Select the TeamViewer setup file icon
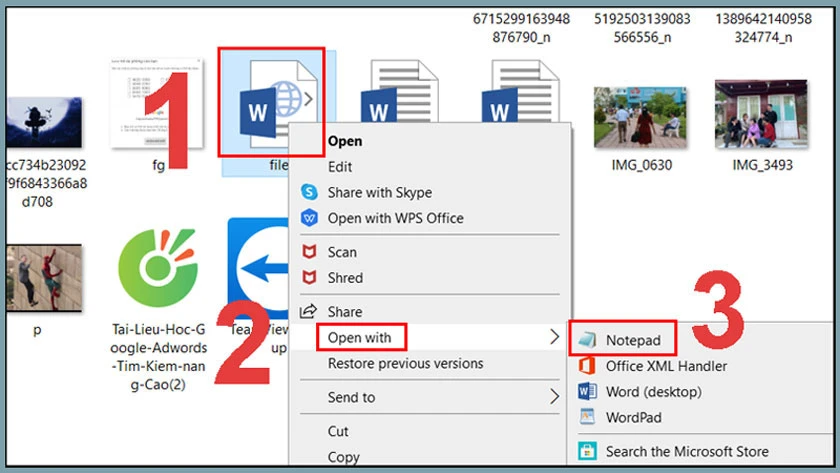840x473 pixels. click(258, 268)
